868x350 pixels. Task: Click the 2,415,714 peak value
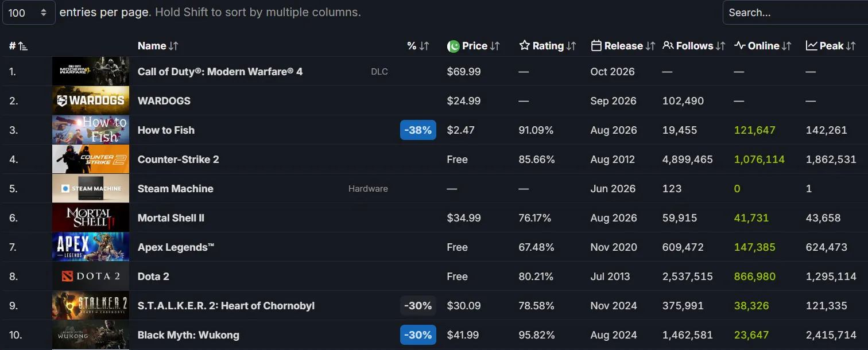pos(831,335)
